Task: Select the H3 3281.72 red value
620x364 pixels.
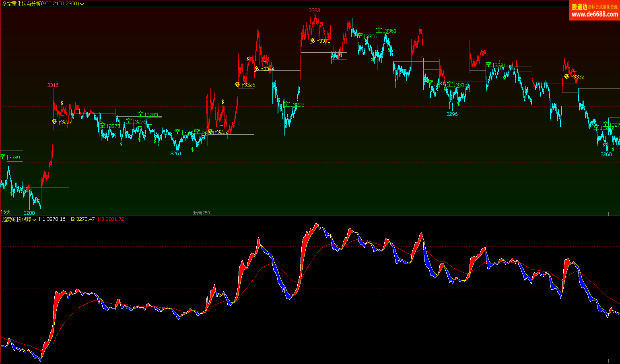Action: point(111,219)
